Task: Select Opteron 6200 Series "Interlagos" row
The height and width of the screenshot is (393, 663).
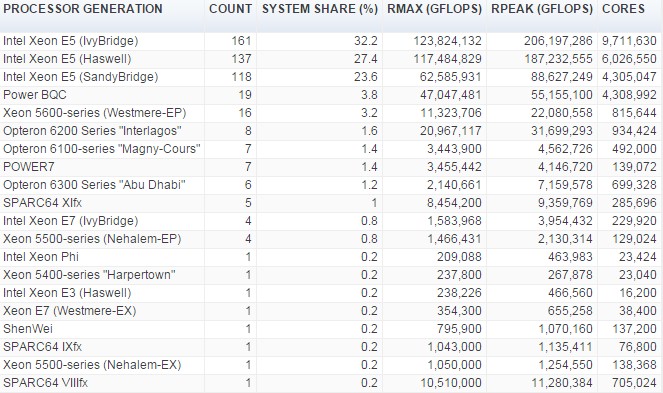Action: [332, 131]
